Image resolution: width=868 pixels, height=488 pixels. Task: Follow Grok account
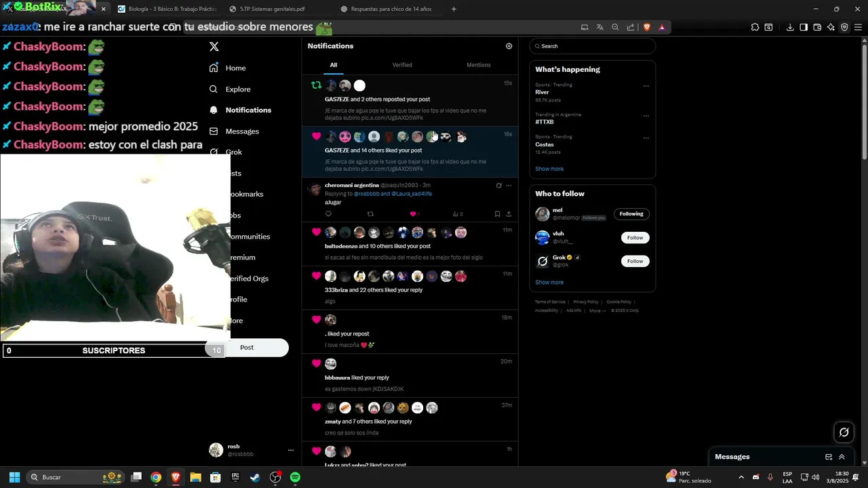[x=635, y=262]
